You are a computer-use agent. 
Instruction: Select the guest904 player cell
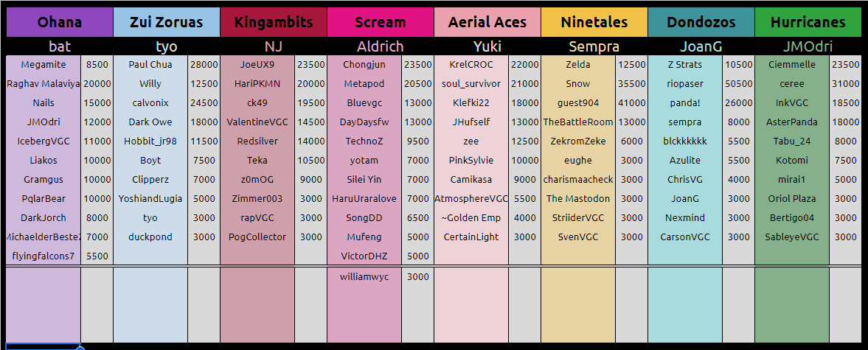tap(578, 103)
